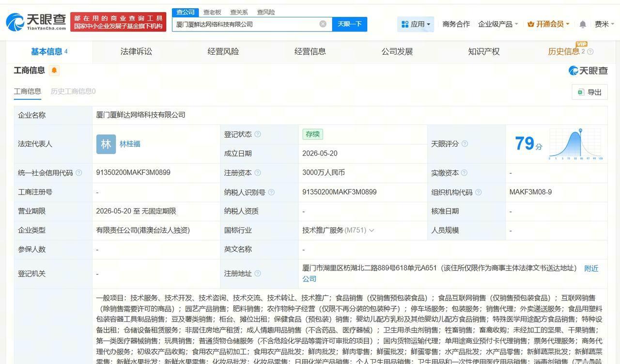620x364 pixels.
Task: Click the company name value in the 企业名称 row
Action: [141, 115]
